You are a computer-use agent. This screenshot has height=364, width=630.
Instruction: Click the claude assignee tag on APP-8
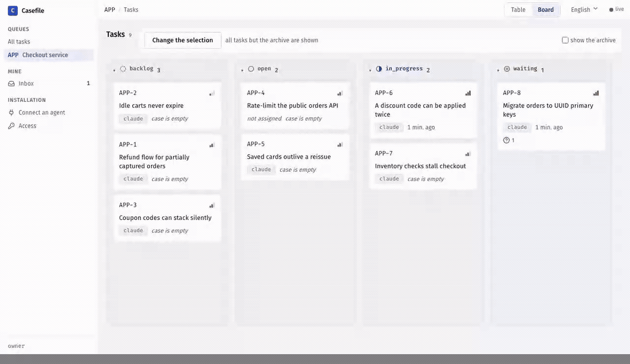click(x=517, y=127)
